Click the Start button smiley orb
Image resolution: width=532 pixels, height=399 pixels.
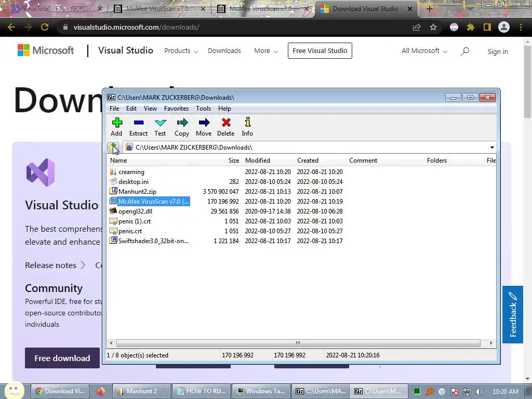click(x=14, y=390)
